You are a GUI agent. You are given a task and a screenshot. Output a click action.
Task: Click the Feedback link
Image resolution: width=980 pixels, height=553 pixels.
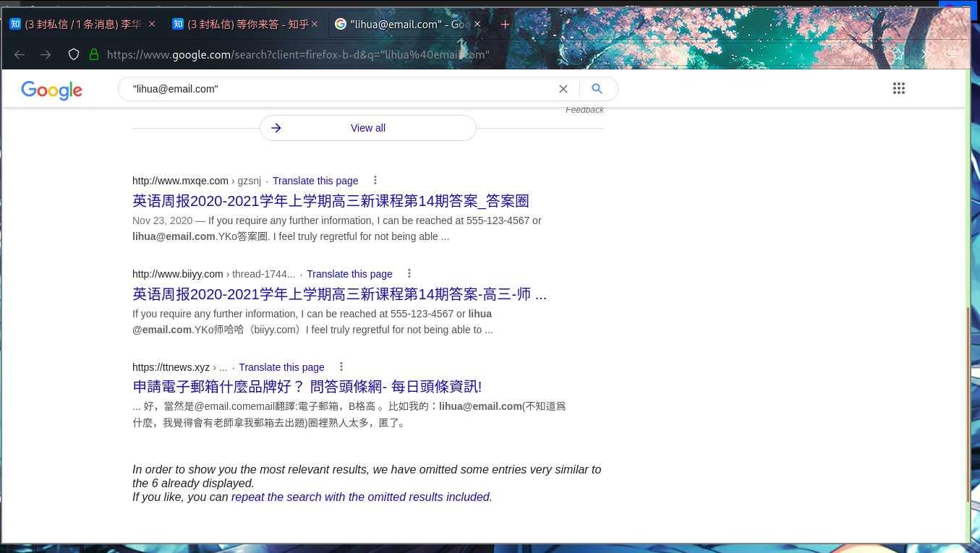584,110
